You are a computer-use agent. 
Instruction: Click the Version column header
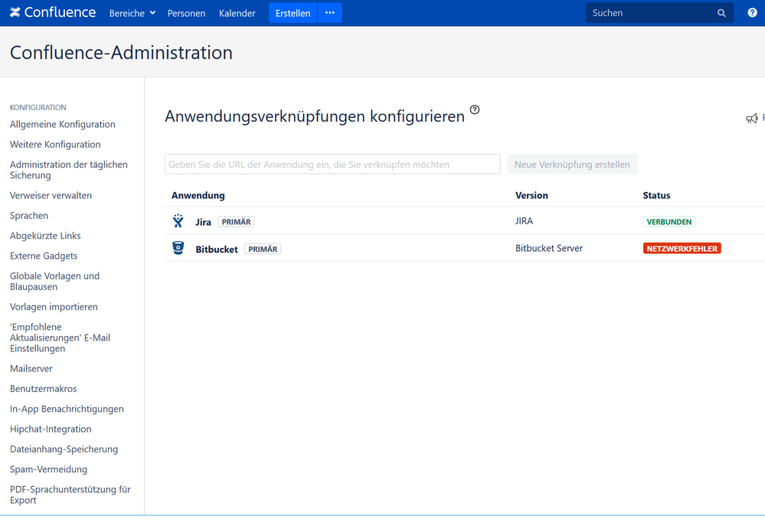click(531, 195)
